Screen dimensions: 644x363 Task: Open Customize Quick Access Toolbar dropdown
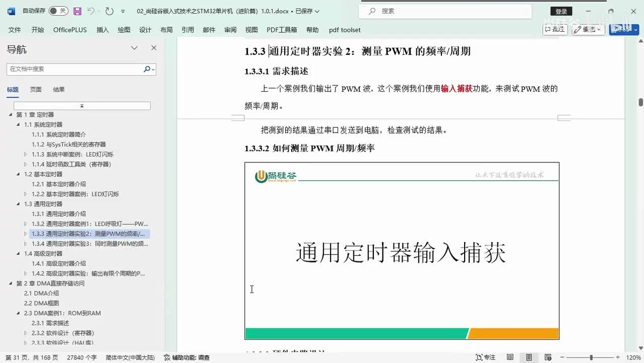click(x=123, y=11)
